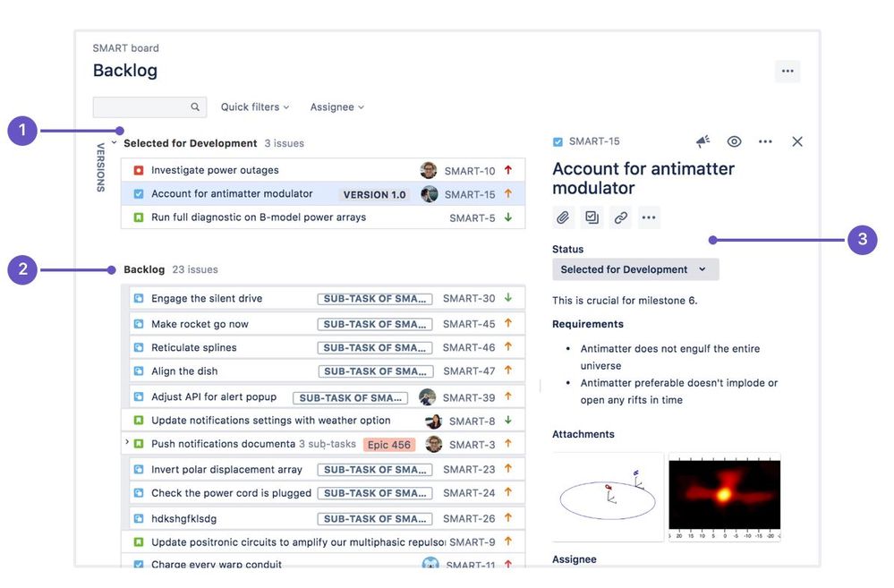
Task: Watch the issue using the eye icon
Action: pyautogui.click(x=734, y=141)
